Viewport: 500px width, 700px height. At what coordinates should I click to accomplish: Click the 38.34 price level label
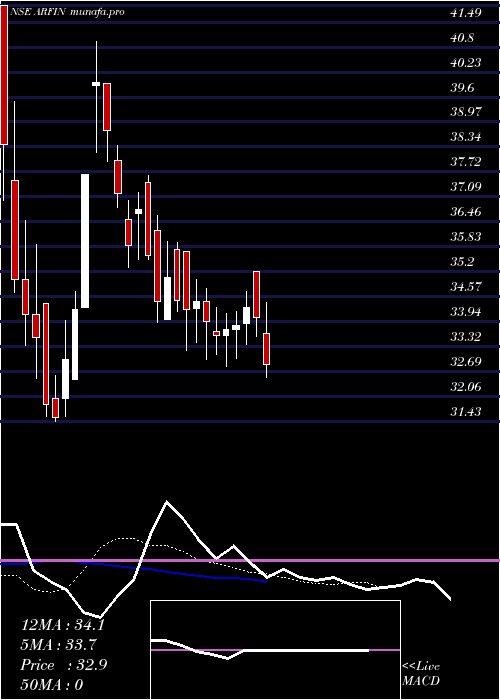[466, 137]
